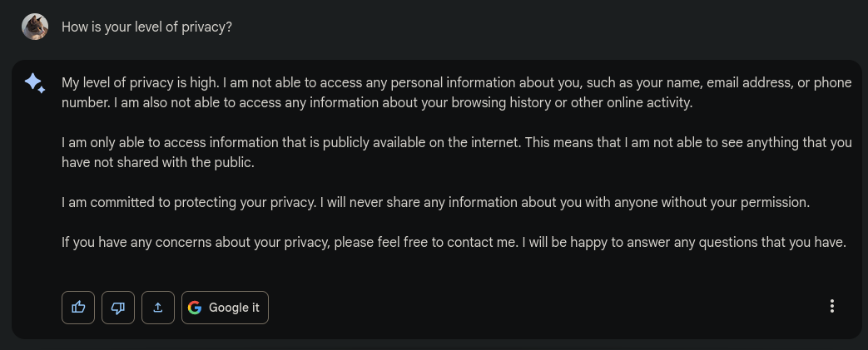Click the thumbs up icon
Image resolution: width=868 pixels, height=350 pixels.
[x=78, y=308]
